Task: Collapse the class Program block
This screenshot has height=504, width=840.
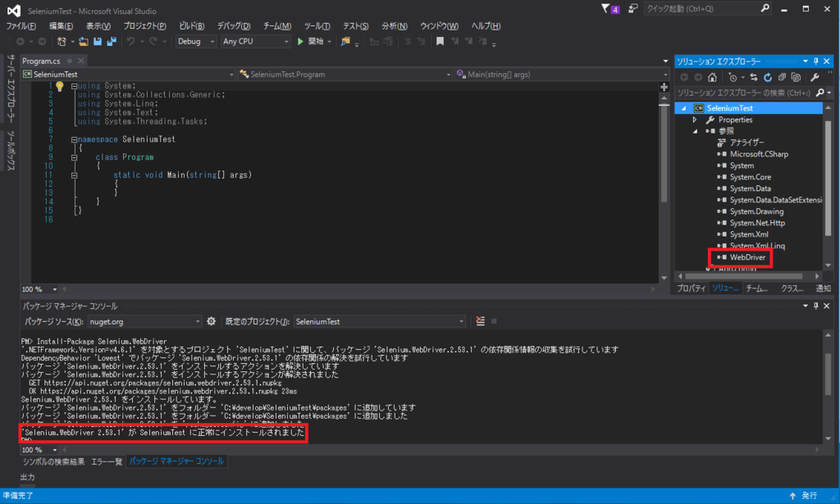Action: pyautogui.click(x=74, y=157)
